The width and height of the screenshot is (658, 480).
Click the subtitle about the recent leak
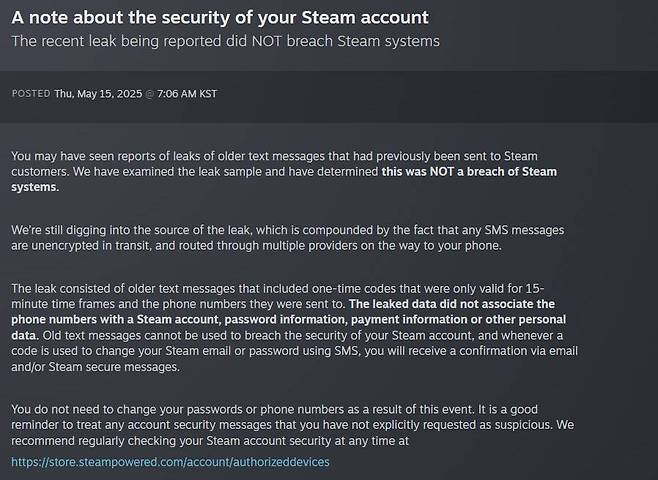(x=225, y=41)
